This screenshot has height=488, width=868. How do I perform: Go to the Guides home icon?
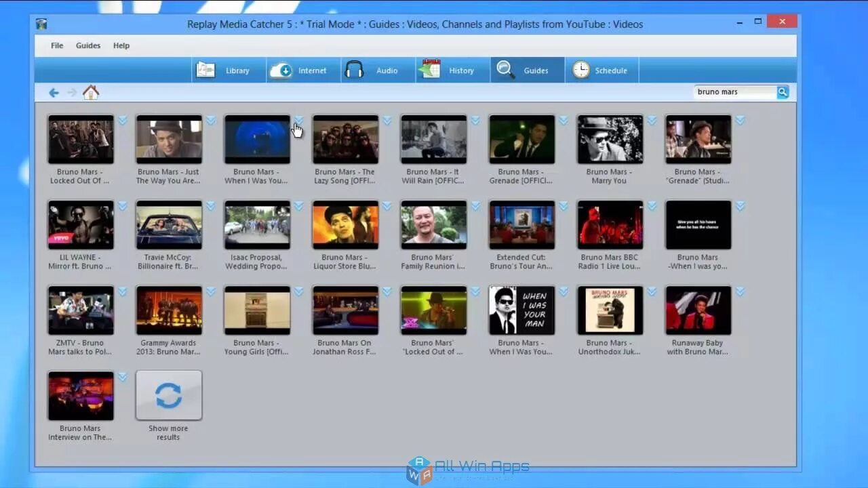(x=91, y=92)
